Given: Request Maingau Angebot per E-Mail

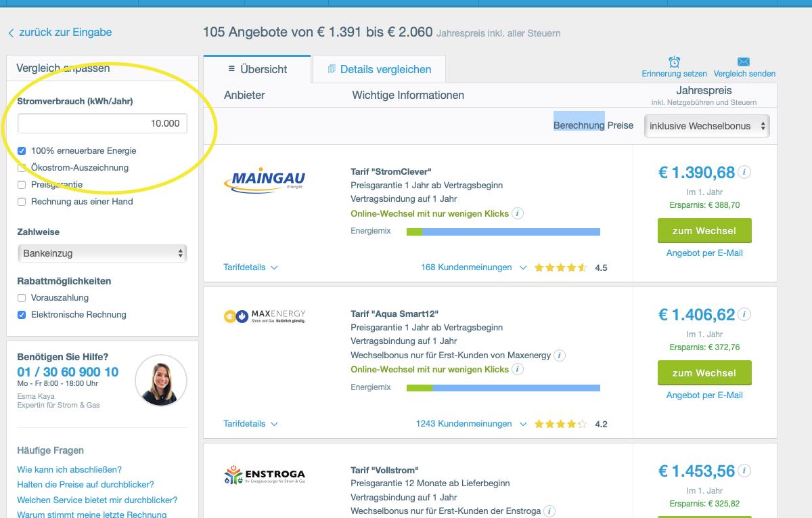Looking at the screenshot, I should 704,253.
